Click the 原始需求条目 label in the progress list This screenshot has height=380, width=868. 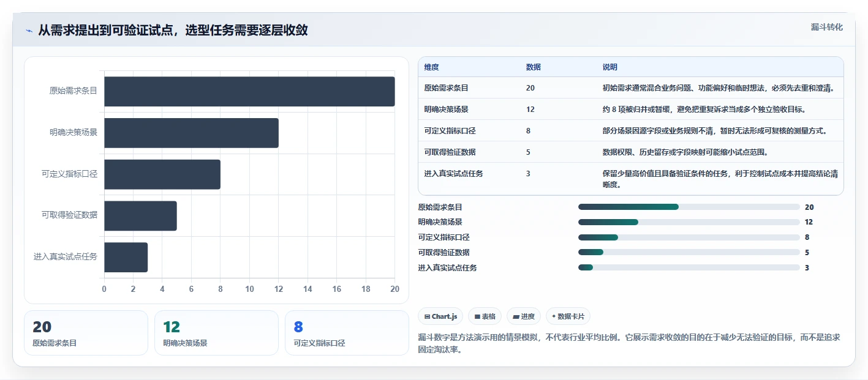pyautogui.click(x=440, y=207)
